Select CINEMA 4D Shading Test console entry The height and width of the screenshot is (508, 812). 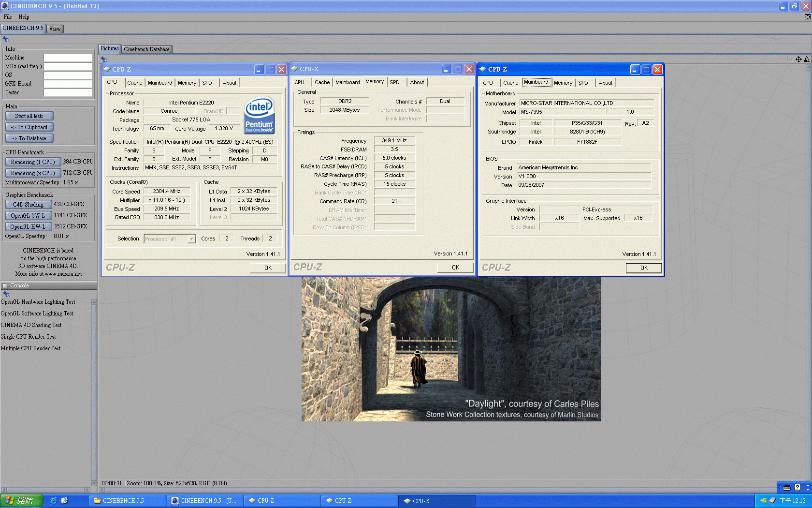click(x=31, y=325)
